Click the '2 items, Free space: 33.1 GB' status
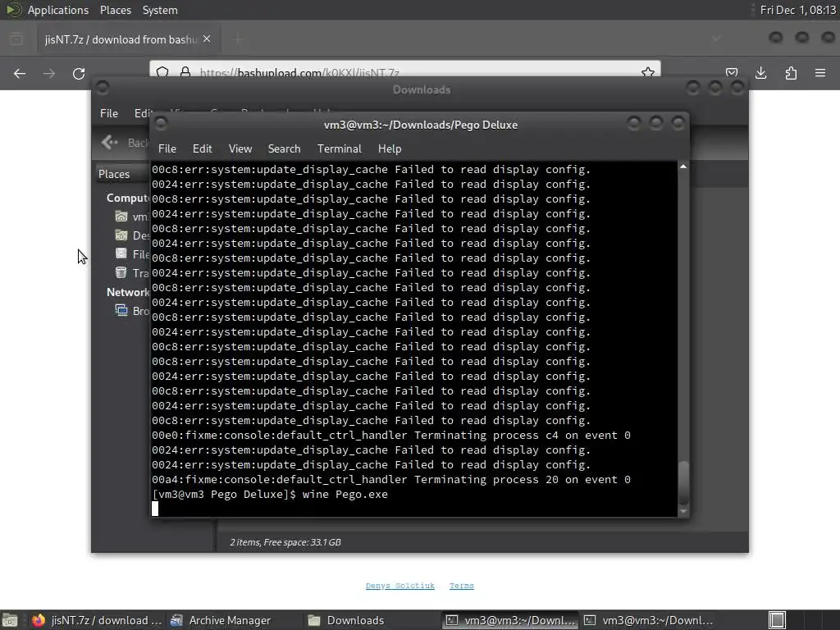The height and width of the screenshot is (630, 840). [x=285, y=542]
